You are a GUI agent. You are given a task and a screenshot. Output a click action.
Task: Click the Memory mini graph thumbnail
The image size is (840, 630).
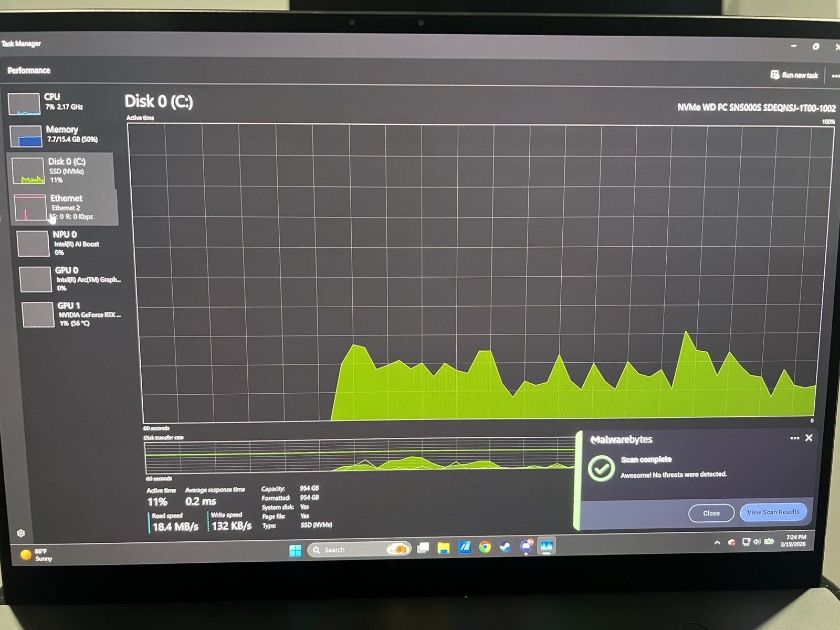tap(26, 136)
